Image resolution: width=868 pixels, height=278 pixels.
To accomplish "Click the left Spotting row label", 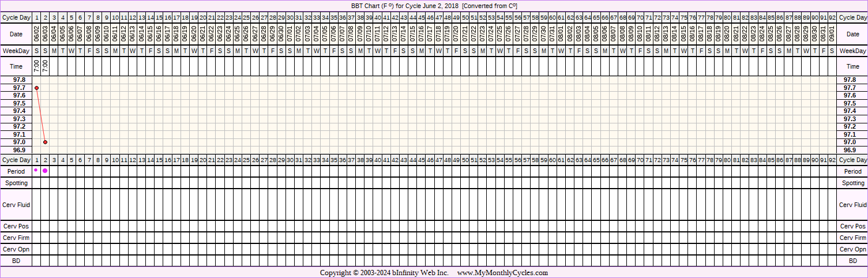I will point(16,183).
